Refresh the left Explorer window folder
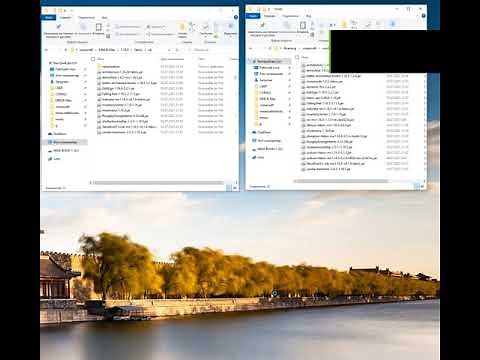The image size is (480, 360). tap(177, 50)
